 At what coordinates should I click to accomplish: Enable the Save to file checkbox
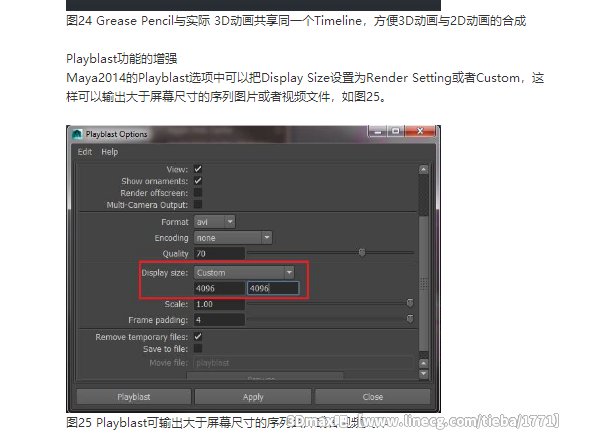point(198,348)
